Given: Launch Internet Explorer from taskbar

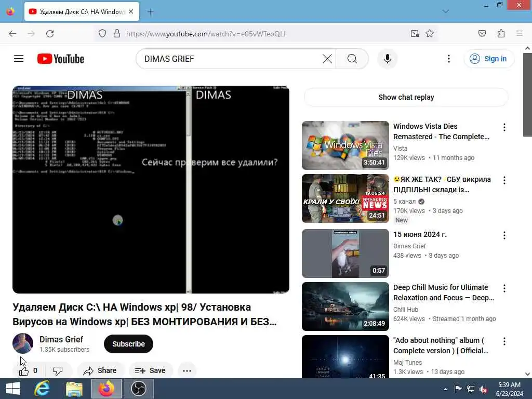Looking at the screenshot, I should (42, 389).
